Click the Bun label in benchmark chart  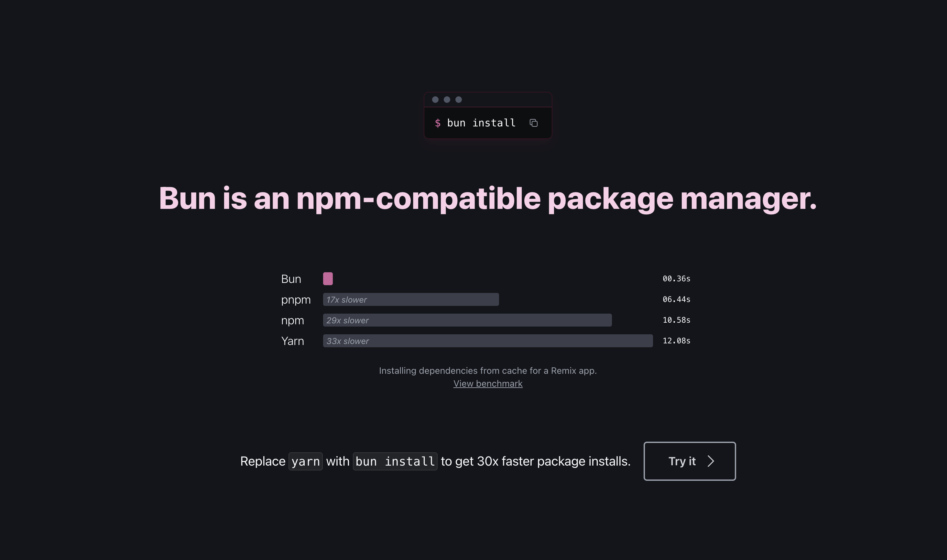click(x=291, y=279)
